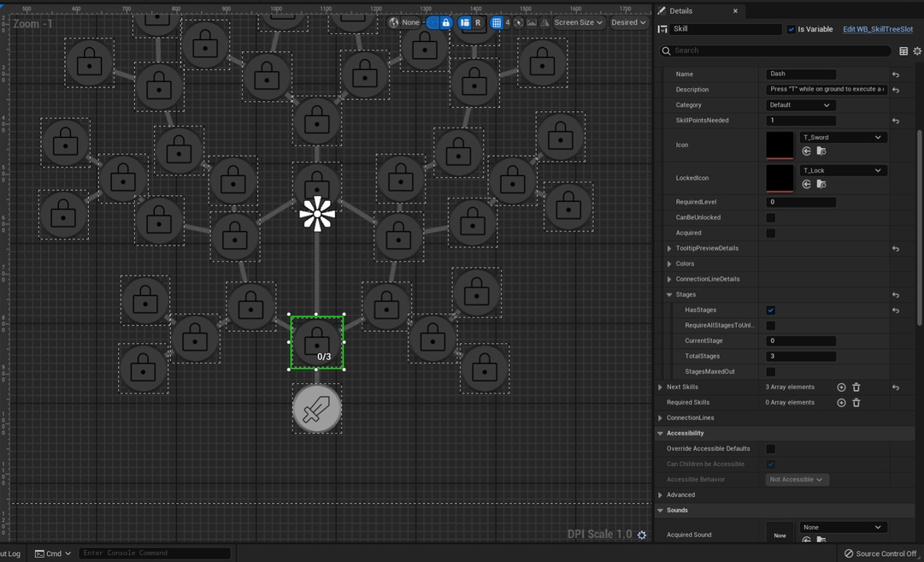Open the Screen Size dropdown
This screenshot has width=924, height=562.
(x=579, y=22)
